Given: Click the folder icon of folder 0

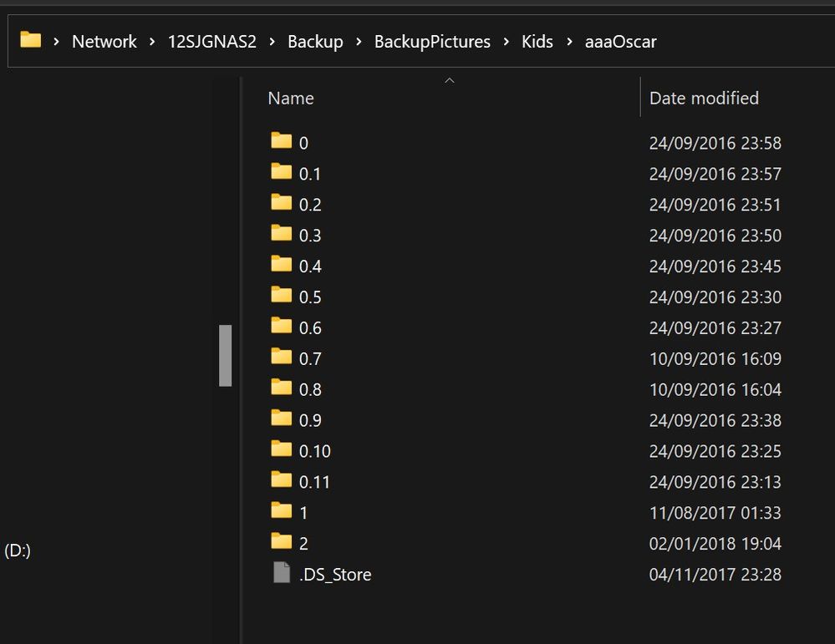Looking at the screenshot, I should tap(282, 141).
